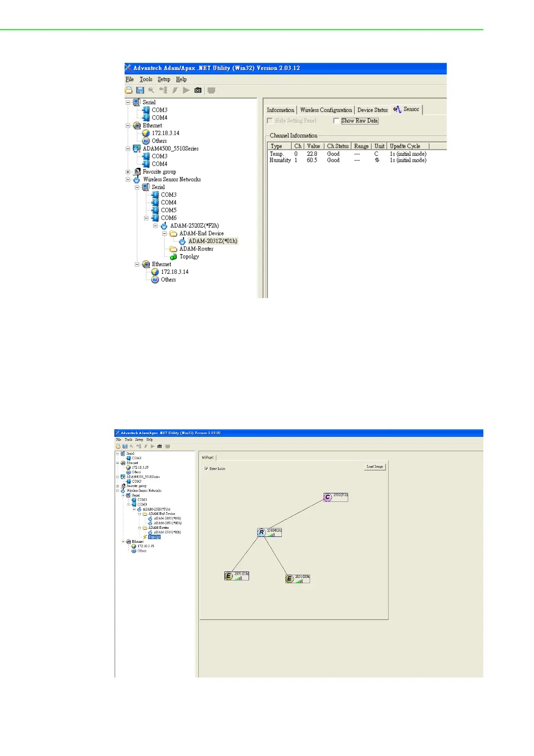Collapse ADAM-2520Z(*F2h) node in upper tree

click(x=155, y=226)
